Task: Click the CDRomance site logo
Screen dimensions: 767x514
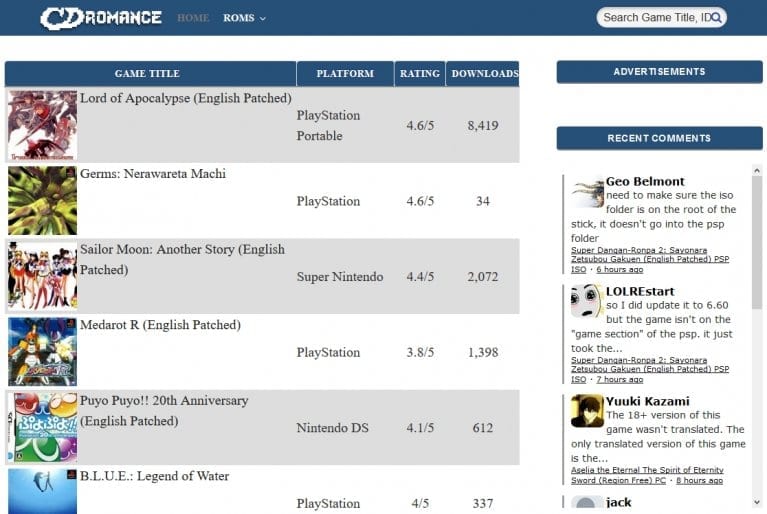Action: pos(100,17)
